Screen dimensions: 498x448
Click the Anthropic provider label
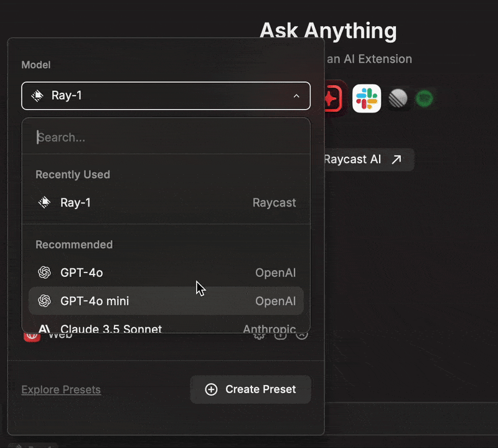270,329
